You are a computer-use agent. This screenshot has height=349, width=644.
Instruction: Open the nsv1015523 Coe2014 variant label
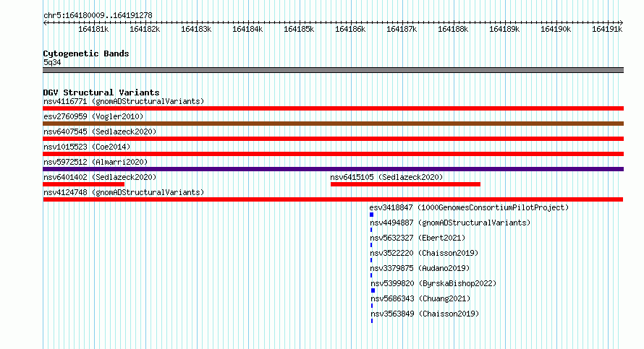point(87,147)
